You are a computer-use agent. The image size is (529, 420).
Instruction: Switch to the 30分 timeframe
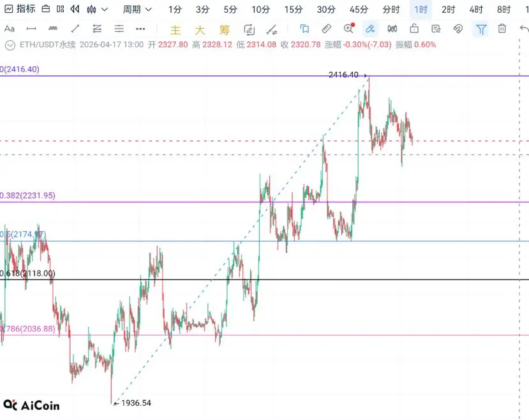pyautogui.click(x=326, y=10)
